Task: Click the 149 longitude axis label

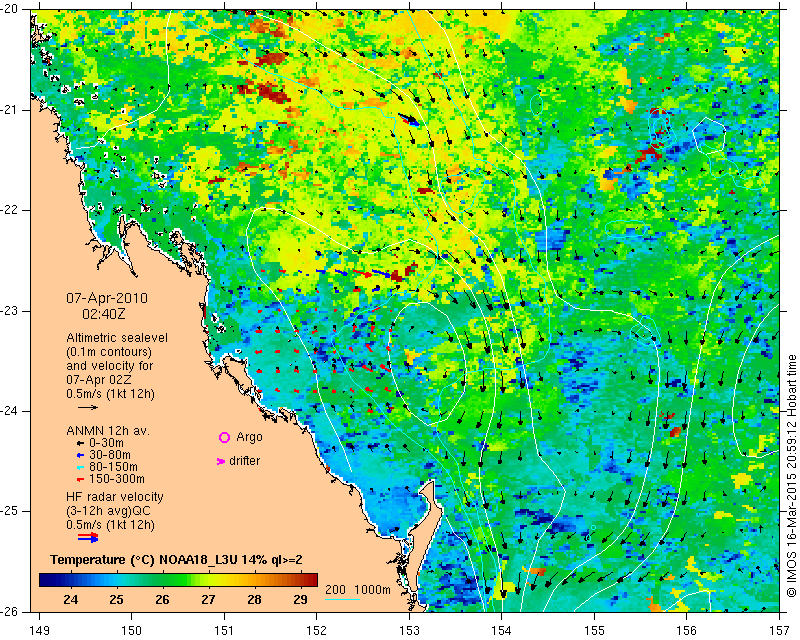Action: [x=39, y=631]
